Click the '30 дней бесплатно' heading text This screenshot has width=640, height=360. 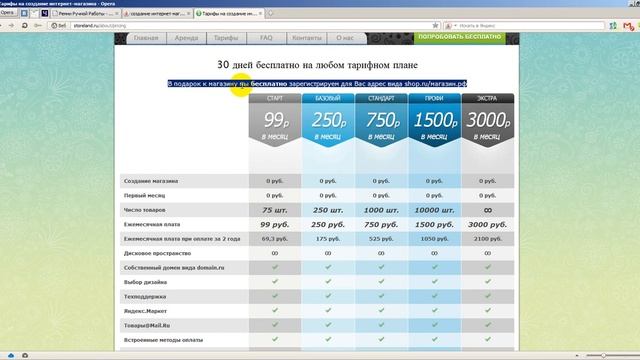(x=317, y=64)
